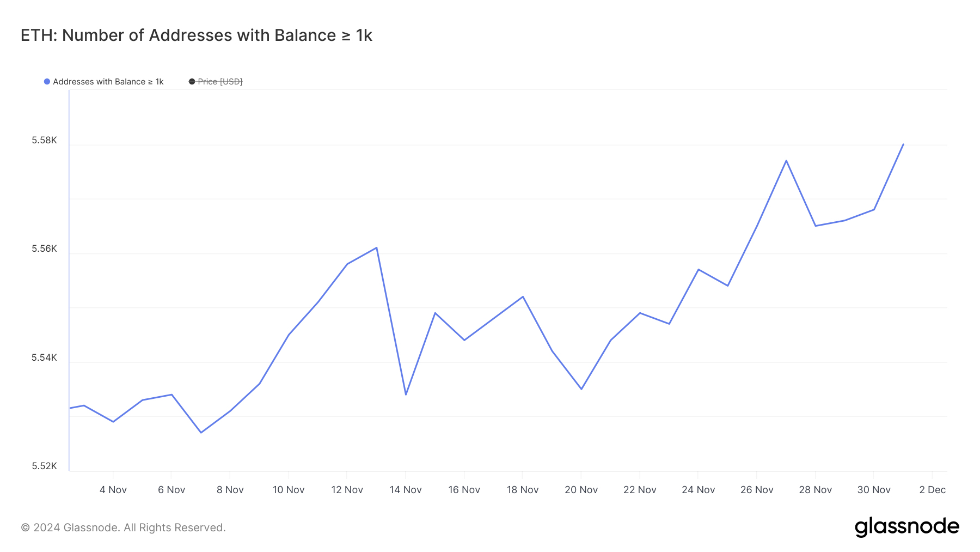Re-enable the struck-through 'Price [USD]' series
The width and height of the screenshot is (980, 552).
coord(220,82)
